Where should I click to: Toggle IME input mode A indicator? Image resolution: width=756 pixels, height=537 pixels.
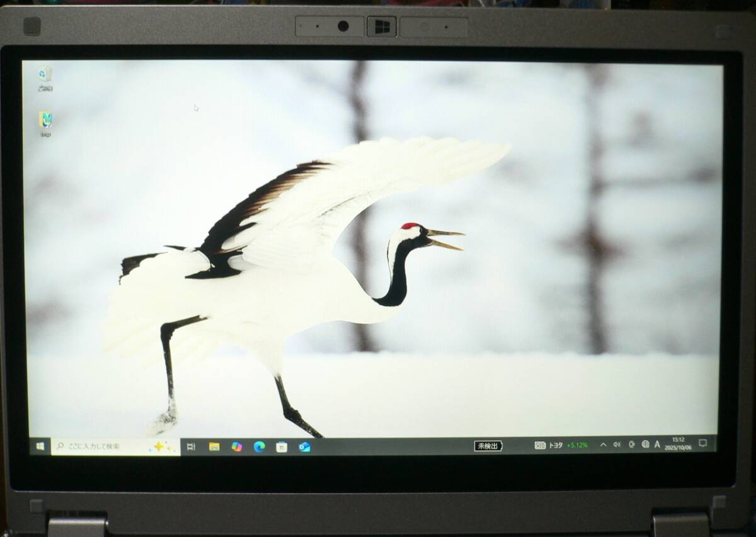(x=657, y=444)
